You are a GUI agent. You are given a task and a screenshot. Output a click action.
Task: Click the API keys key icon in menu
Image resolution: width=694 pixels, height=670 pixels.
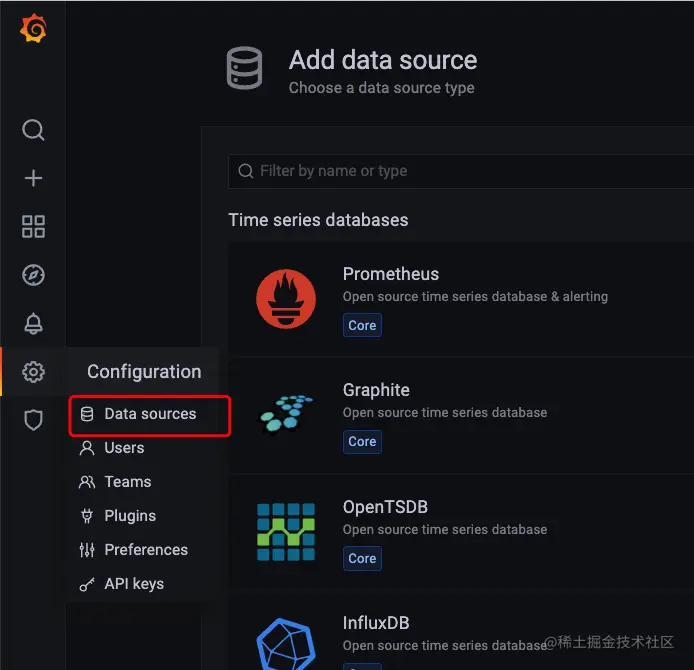point(87,584)
